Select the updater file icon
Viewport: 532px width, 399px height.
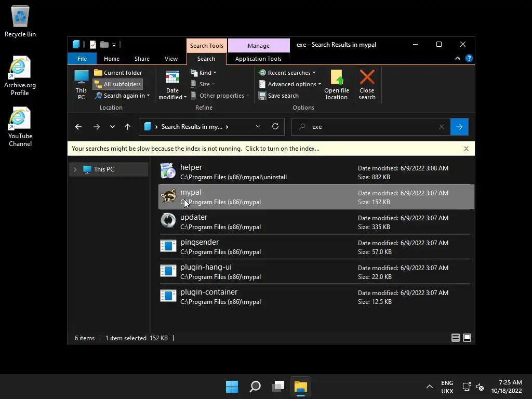[x=168, y=220]
